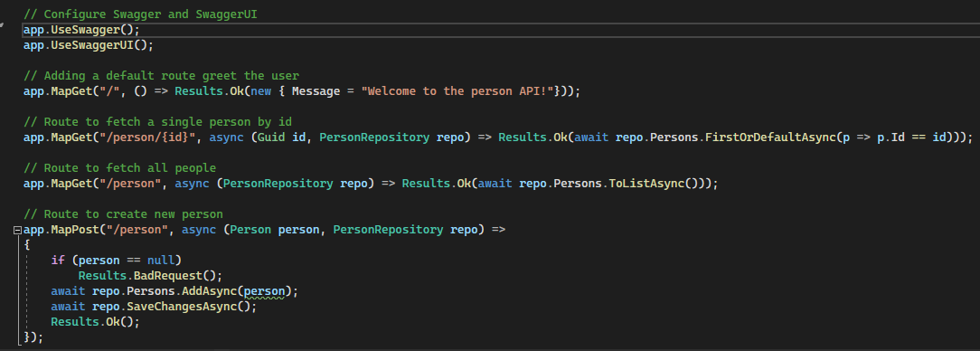
Task: Click the Guid type name
Action: click(272, 138)
